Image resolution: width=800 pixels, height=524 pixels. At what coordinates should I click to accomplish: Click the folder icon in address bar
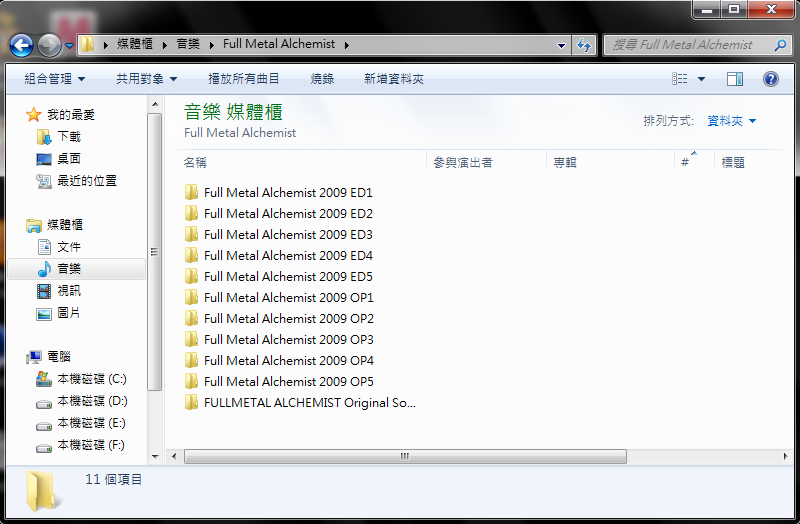click(x=88, y=44)
